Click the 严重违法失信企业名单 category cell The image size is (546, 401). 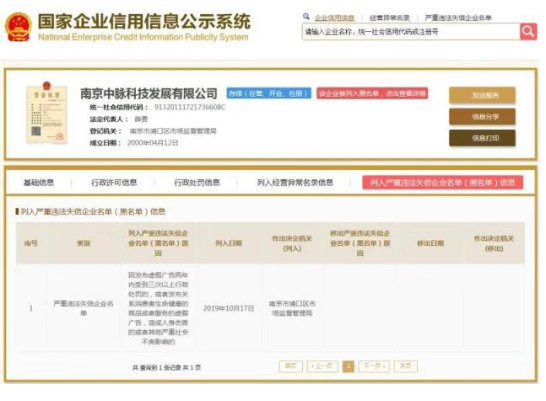[x=84, y=308]
